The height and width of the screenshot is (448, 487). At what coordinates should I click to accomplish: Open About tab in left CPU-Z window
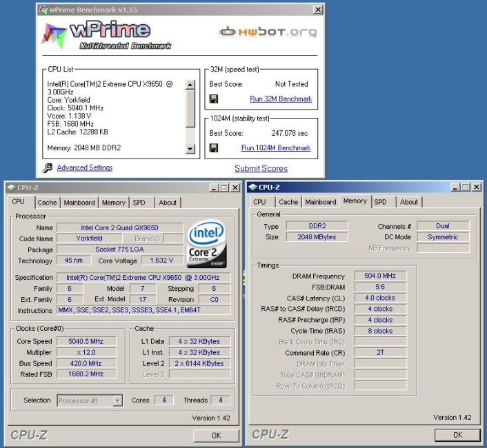point(168,203)
